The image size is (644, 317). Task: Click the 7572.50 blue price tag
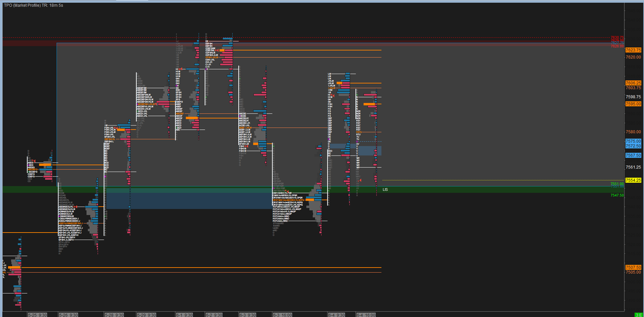click(634, 146)
